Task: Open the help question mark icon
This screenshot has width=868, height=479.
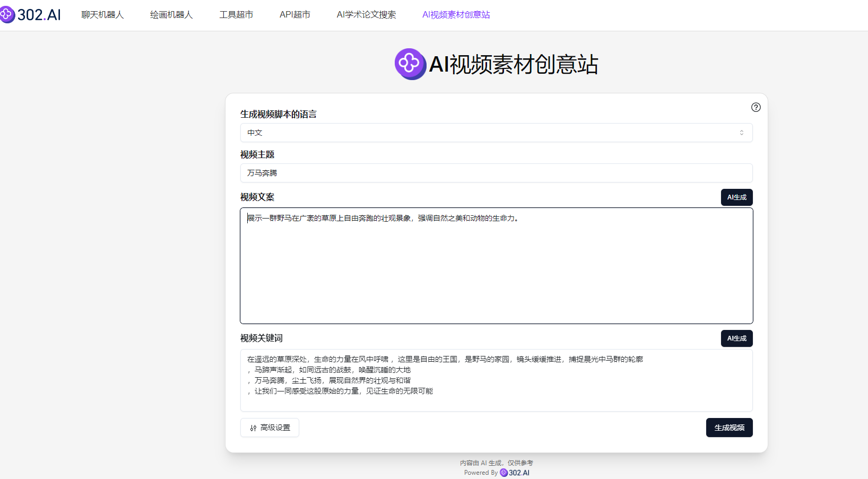Action: [x=756, y=107]
